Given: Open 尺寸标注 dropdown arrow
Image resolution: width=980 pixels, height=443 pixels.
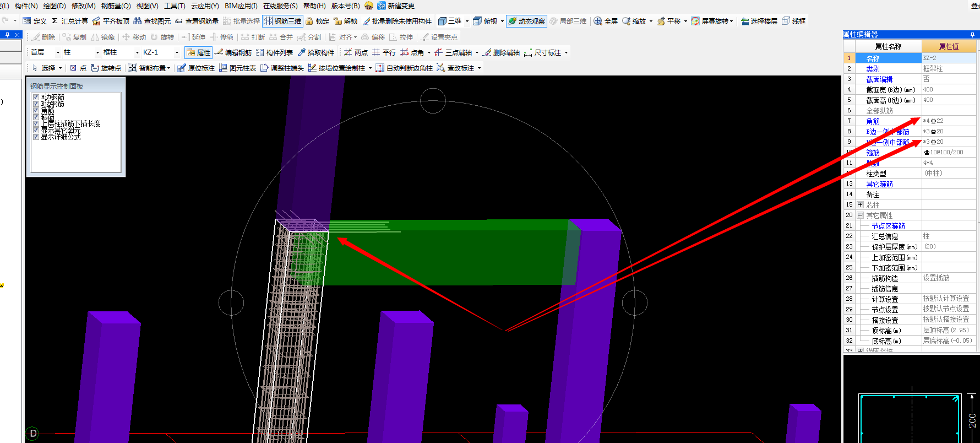Looking at the screenshot, I should [x=566, y=53].
